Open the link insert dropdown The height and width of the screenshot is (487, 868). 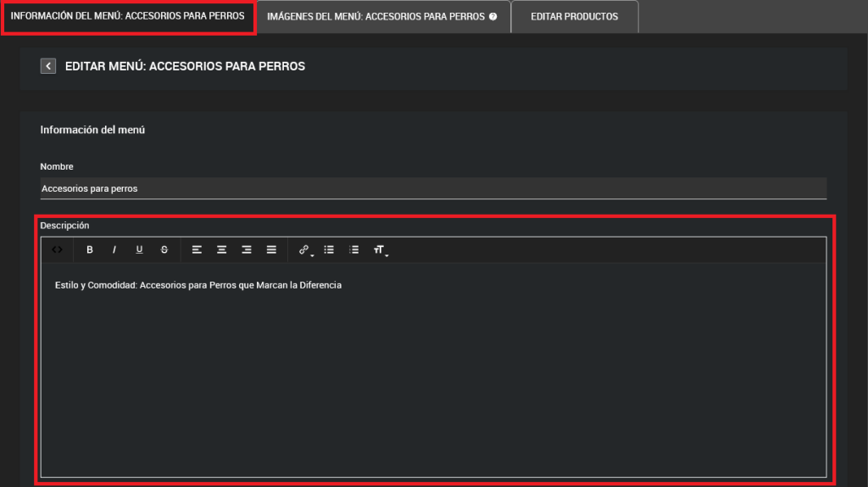pos(304,250)
